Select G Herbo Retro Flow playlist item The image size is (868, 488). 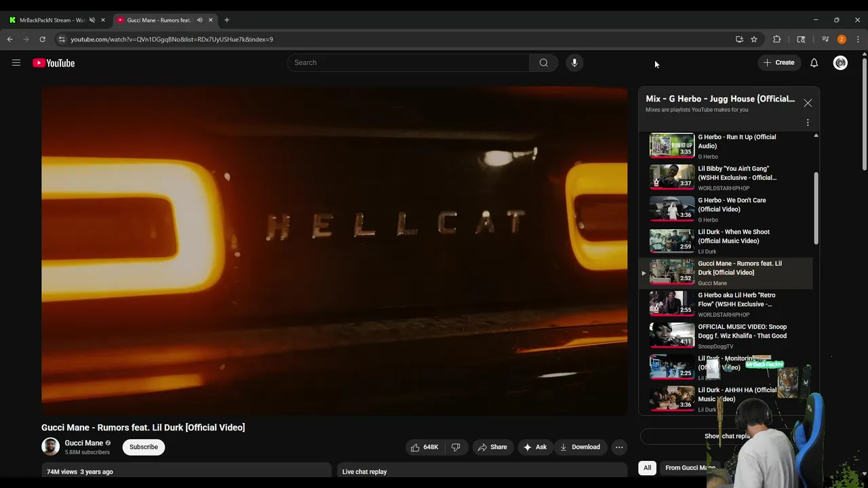[726, 304]
